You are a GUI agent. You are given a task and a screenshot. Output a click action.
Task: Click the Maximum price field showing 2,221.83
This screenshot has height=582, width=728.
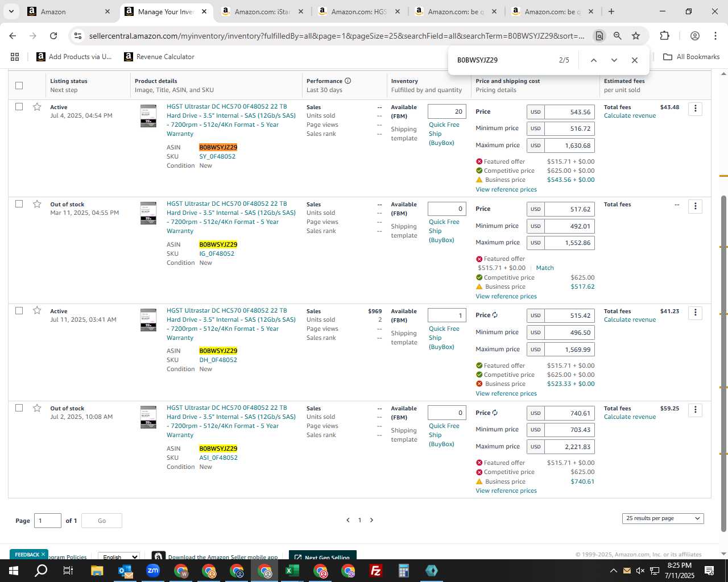569,447
